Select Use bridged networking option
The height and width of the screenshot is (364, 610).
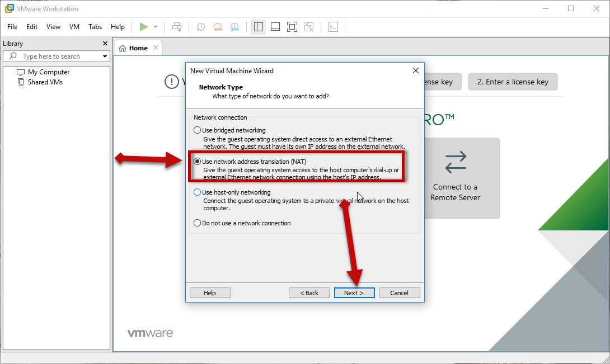pyautogui.click(x=197, y=130)
